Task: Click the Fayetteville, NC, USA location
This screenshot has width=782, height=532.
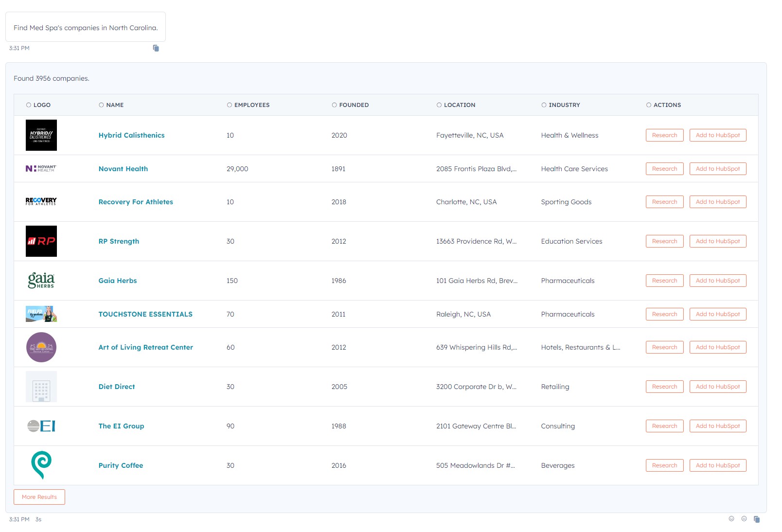Action: [x=470, y=135]
